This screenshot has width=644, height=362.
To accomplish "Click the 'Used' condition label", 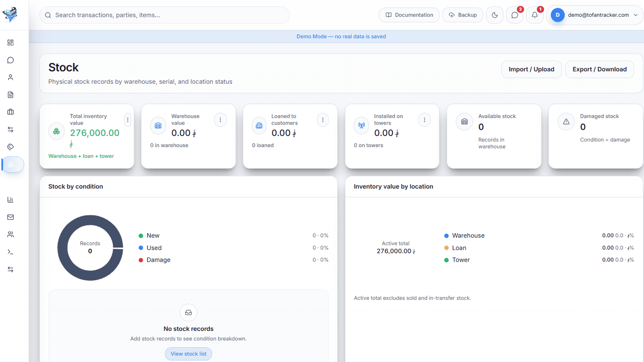I will pos(154,248).
